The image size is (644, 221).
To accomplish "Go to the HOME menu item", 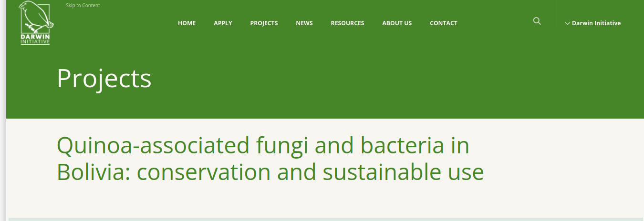I will 187,23.
